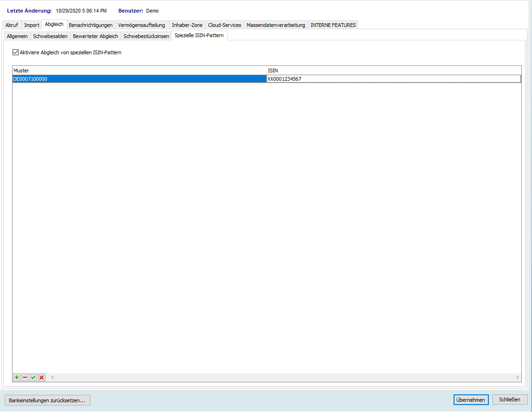This screenshot has height=412, width=532.
Task: Cancel the row edit with the red X icon
Action: (x=42, y=378)
